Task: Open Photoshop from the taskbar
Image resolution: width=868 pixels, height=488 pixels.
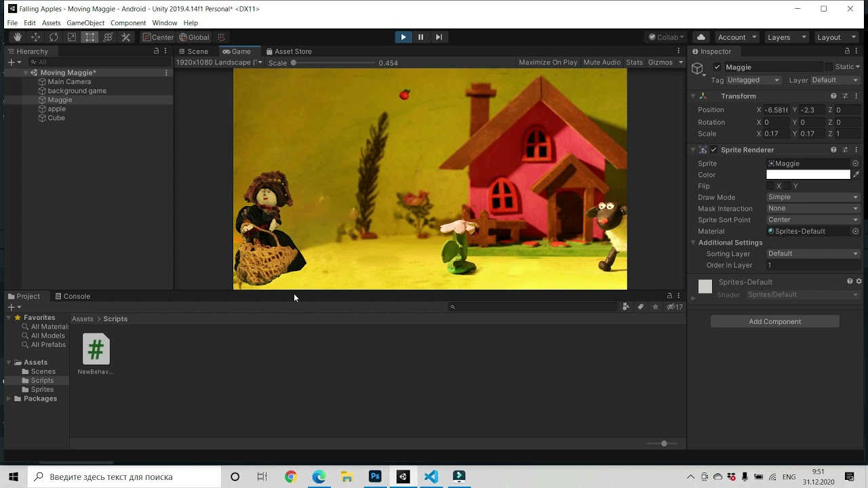Action: pos(375,476)
